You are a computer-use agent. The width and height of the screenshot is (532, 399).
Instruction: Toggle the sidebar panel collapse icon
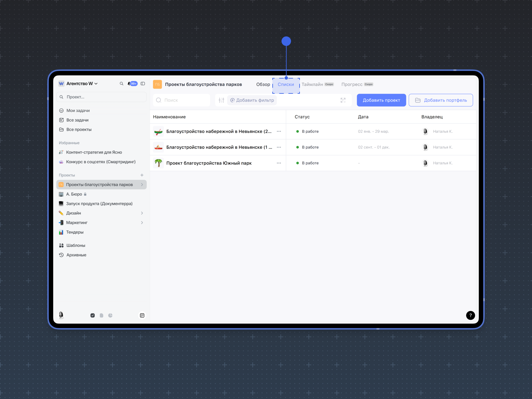click(x=143, y=84)
